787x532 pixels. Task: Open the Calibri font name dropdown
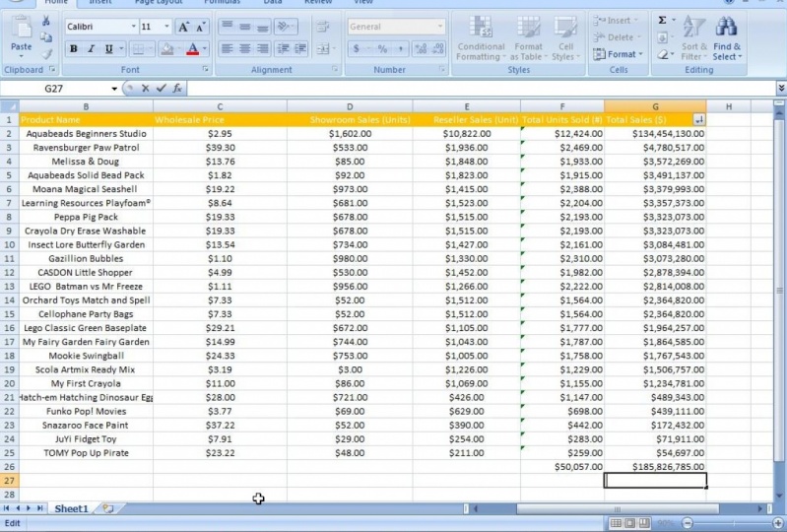pos(134,27)
